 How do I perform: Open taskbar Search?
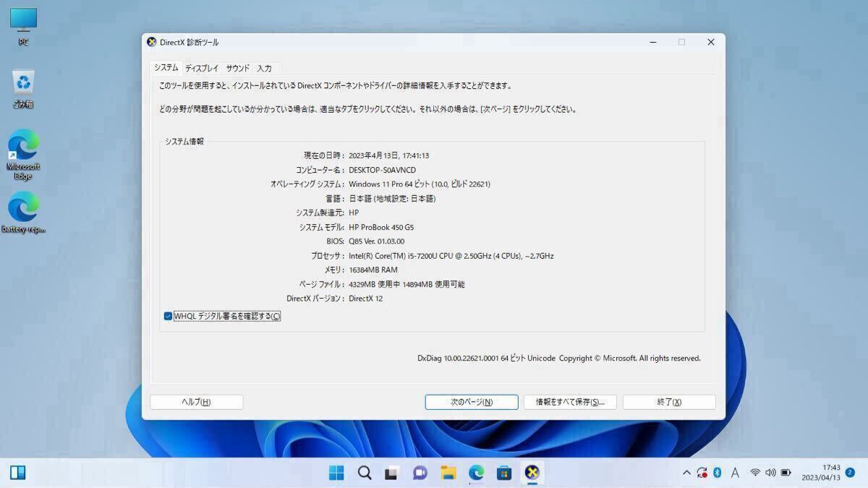(x=365, y=473)
